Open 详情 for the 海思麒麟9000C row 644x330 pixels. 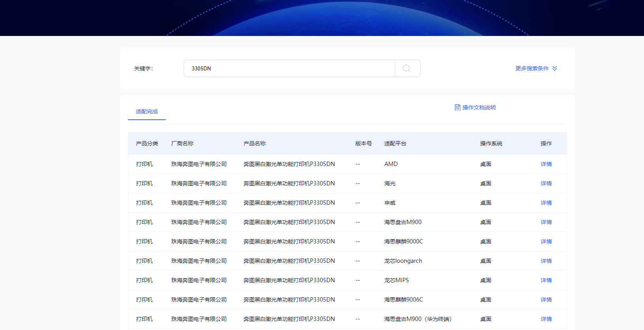(x=546, y=241)
